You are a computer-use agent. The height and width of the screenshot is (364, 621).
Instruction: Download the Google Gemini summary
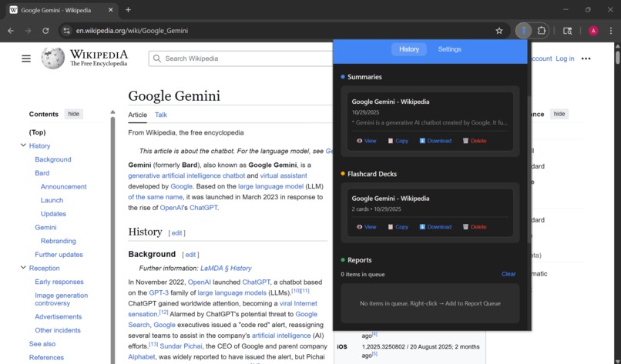click(435, 141)
